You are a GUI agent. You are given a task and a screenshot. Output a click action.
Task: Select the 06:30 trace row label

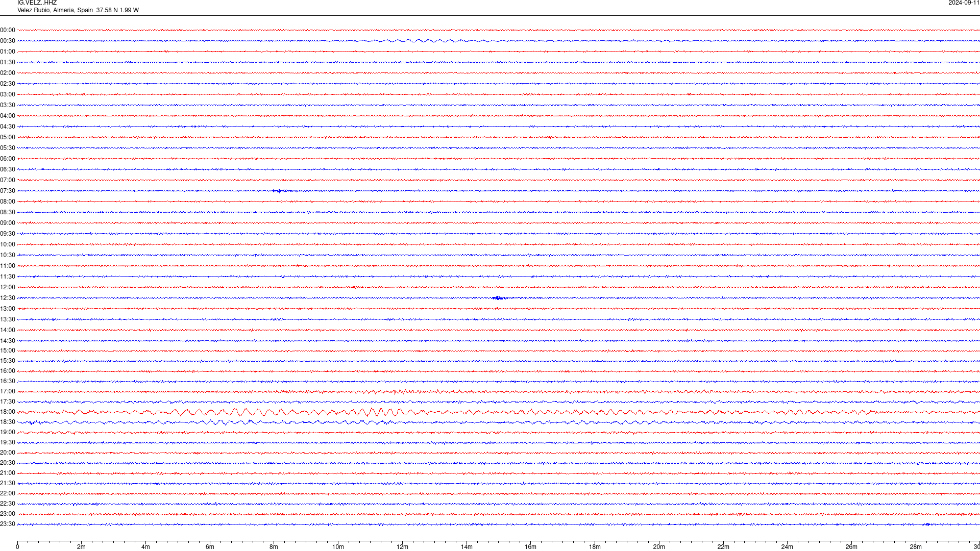[8, 169]
